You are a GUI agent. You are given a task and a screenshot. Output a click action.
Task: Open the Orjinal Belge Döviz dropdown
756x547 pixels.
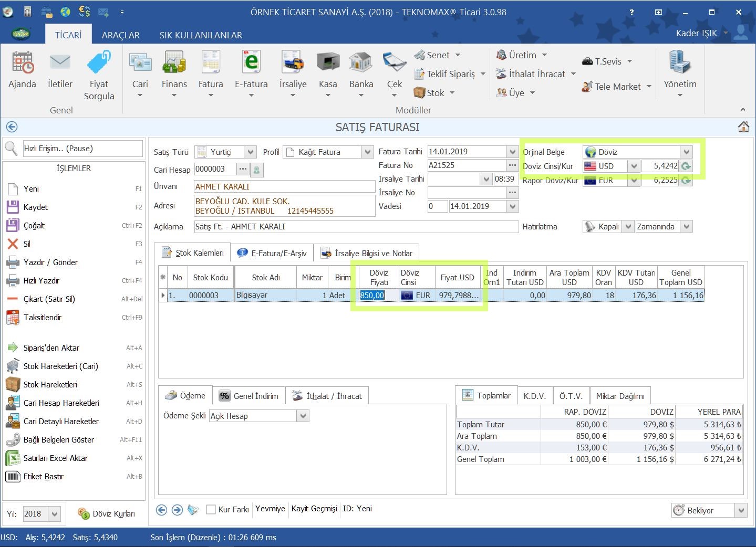tap(686, 152)
